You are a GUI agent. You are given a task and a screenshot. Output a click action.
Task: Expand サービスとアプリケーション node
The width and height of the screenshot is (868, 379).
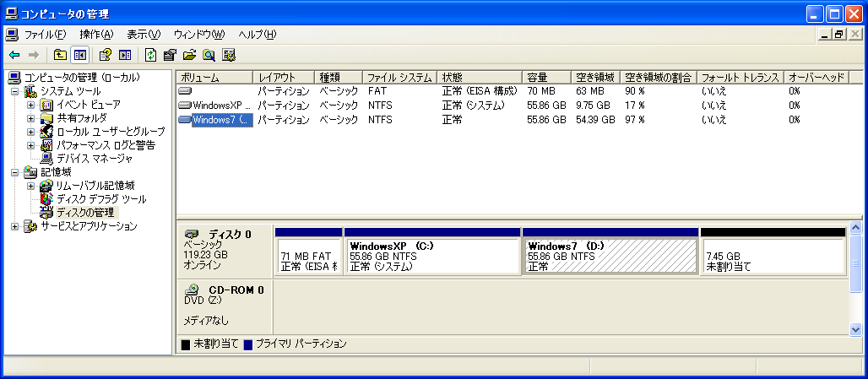point(14,226)
